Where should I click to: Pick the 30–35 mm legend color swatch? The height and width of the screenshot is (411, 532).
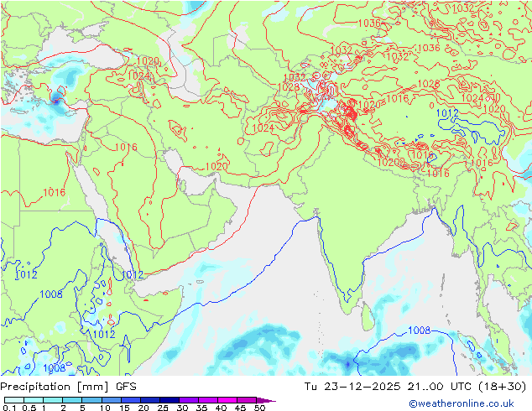(x=189, y=400)
